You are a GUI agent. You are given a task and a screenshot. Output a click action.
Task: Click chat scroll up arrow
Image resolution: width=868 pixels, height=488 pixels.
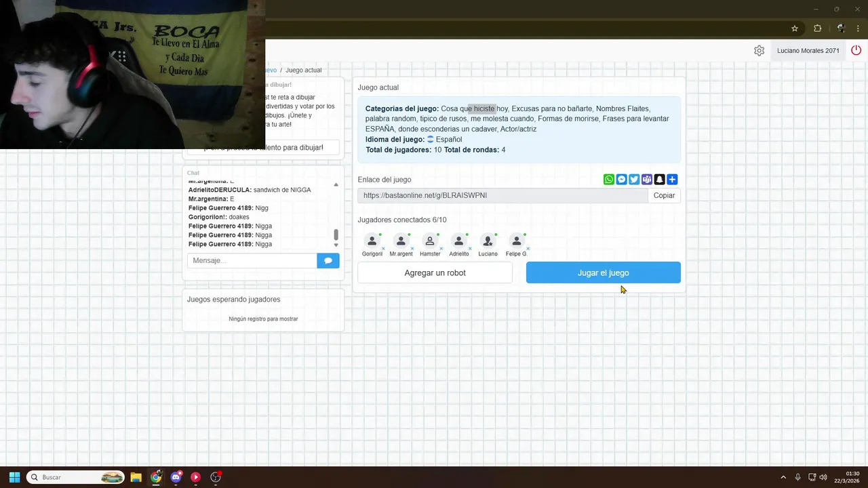point(336,184)
